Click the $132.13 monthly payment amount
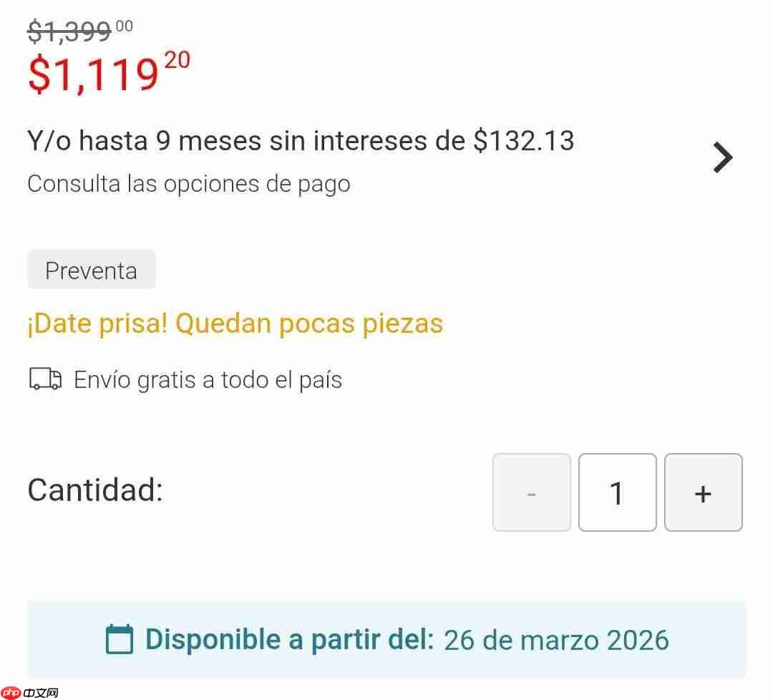This screenshot has height=700, width=773. [x=524, y=141]
